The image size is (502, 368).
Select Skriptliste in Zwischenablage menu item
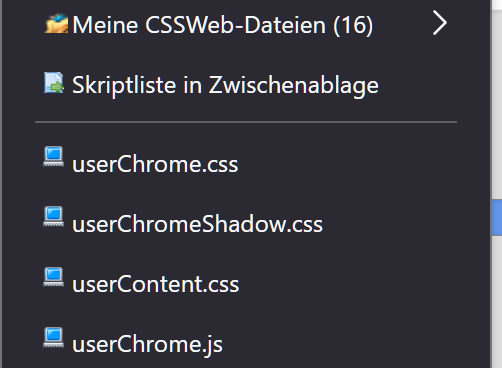tap(246, 85)
